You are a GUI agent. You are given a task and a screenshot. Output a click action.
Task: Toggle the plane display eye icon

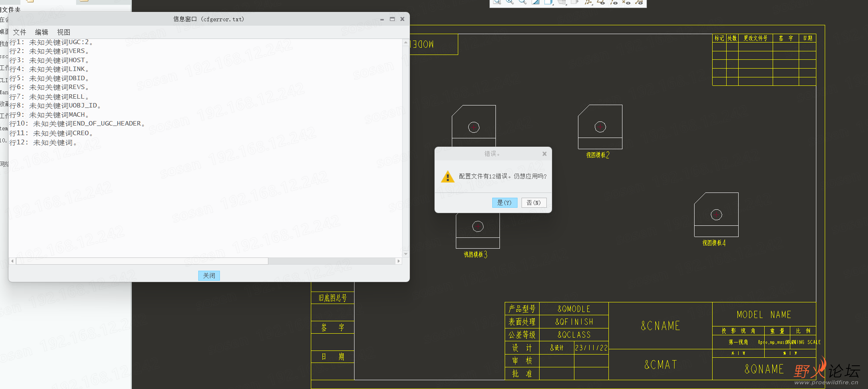[601, 2]
